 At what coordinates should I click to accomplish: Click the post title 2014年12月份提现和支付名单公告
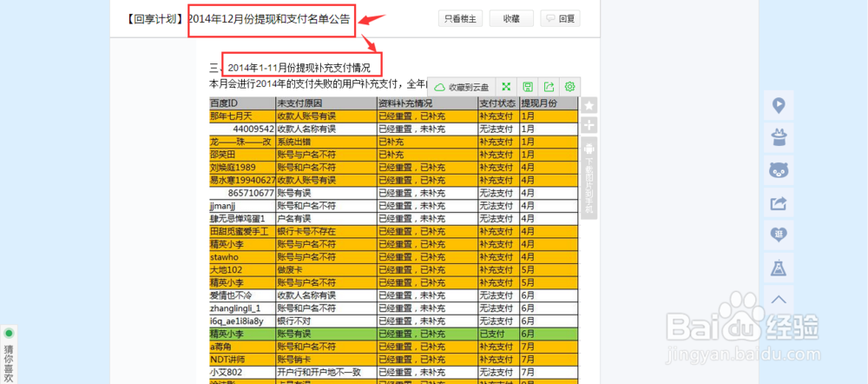270,19
